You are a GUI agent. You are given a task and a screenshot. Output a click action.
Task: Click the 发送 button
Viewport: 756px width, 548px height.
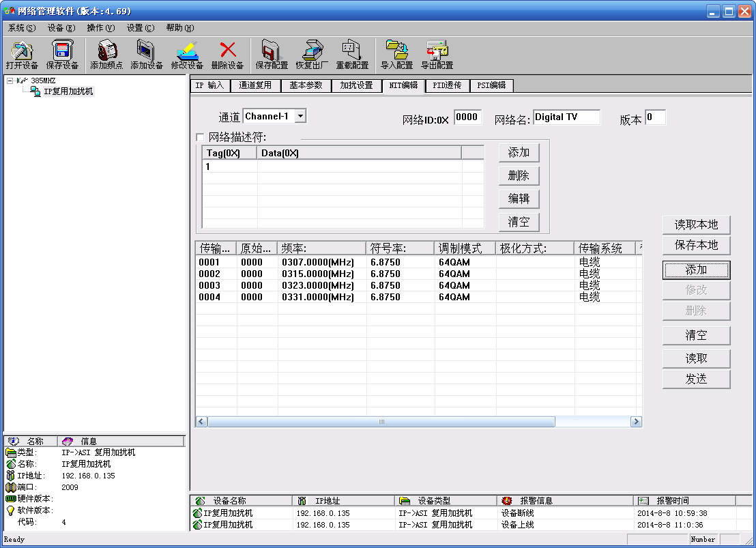click(696, 379)
